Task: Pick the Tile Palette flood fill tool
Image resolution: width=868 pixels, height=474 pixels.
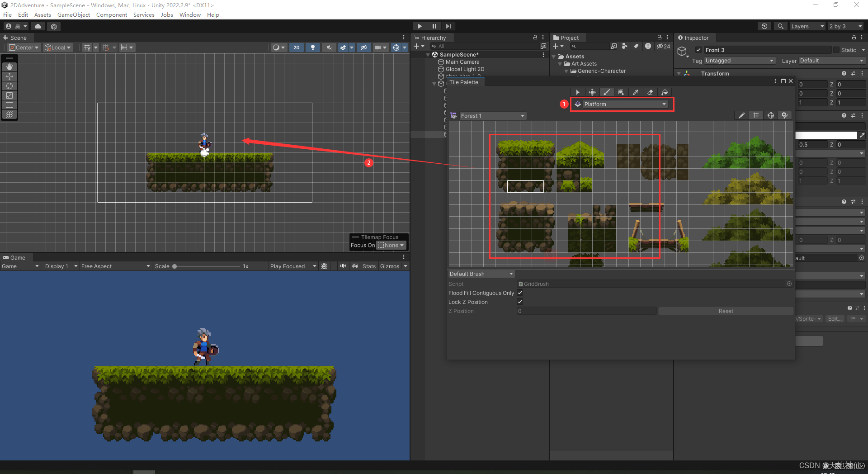Action: (x=665, y=92)
